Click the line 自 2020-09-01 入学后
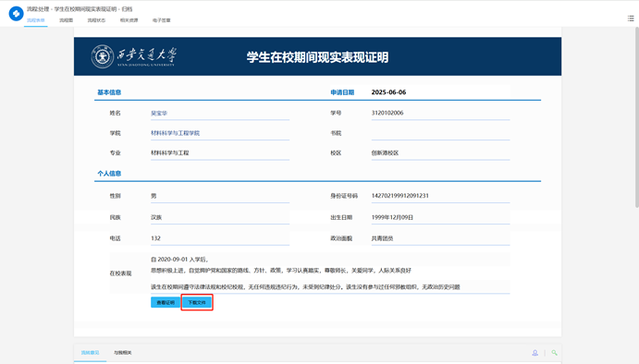Viewport: 639px width, 364px height. [x=179, y=260]
